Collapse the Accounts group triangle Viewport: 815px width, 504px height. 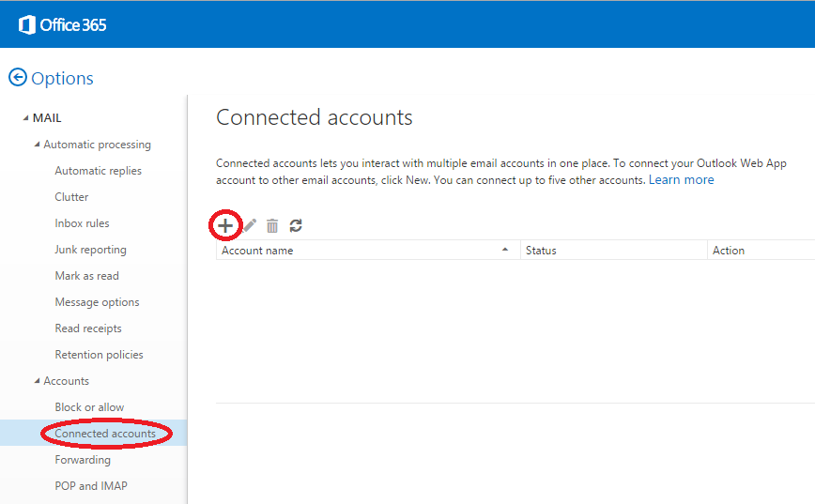click(37, 381)
